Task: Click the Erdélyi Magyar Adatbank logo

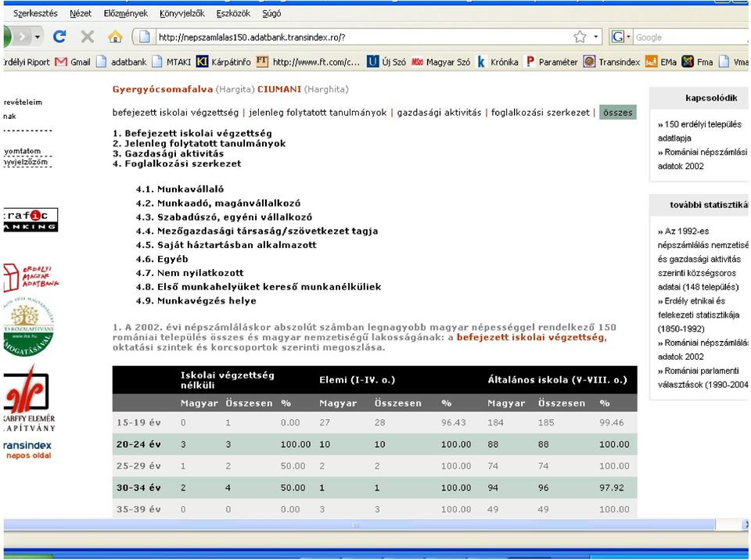Action: (31, 278)
